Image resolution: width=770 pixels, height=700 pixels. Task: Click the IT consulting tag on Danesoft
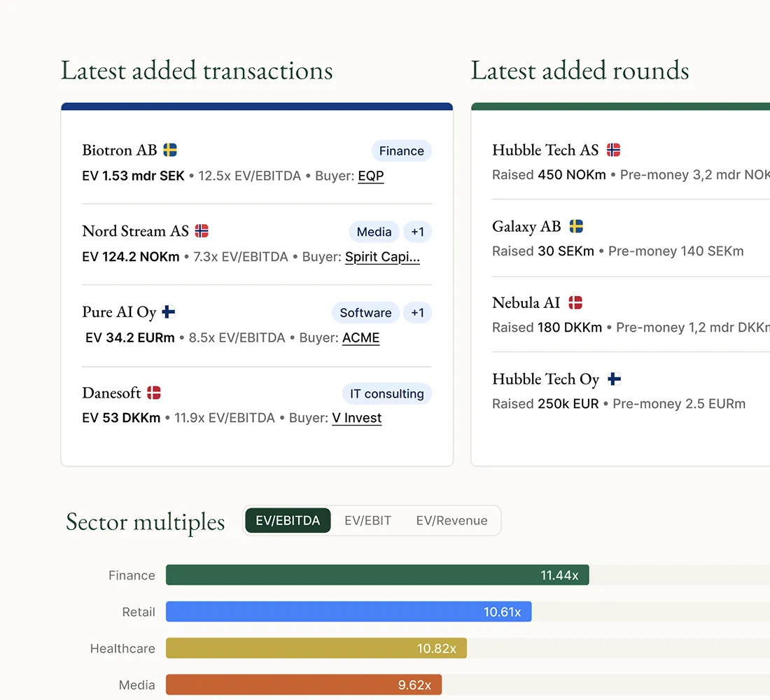(387, 393)
